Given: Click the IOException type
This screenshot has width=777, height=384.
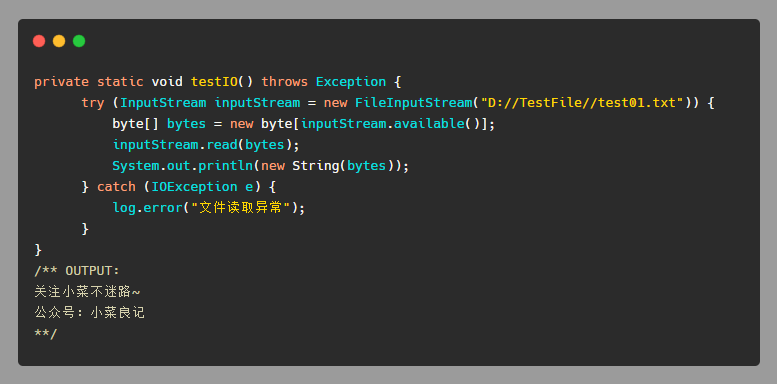Looking at the screenshot, I should [194, 187].
